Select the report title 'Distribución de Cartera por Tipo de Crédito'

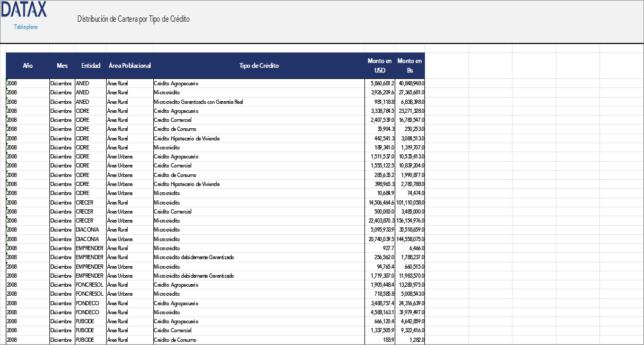coord(133,19)
